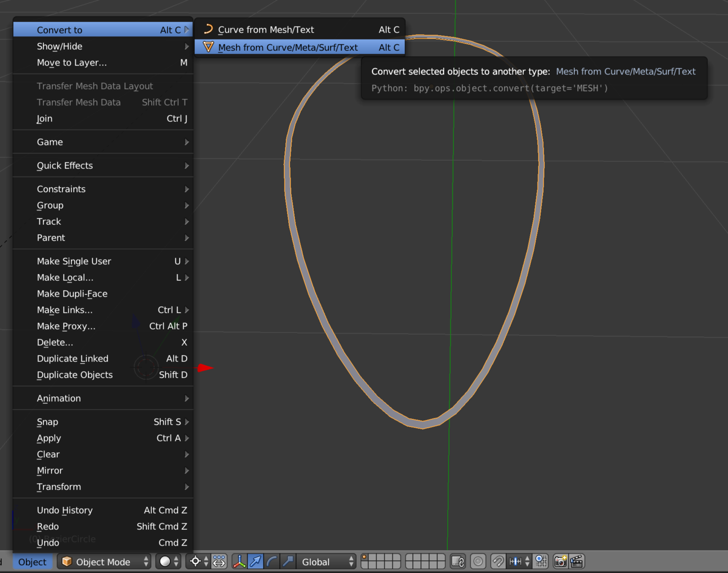
Task: Open the Group submenu
Action: [x=103, y=206]
